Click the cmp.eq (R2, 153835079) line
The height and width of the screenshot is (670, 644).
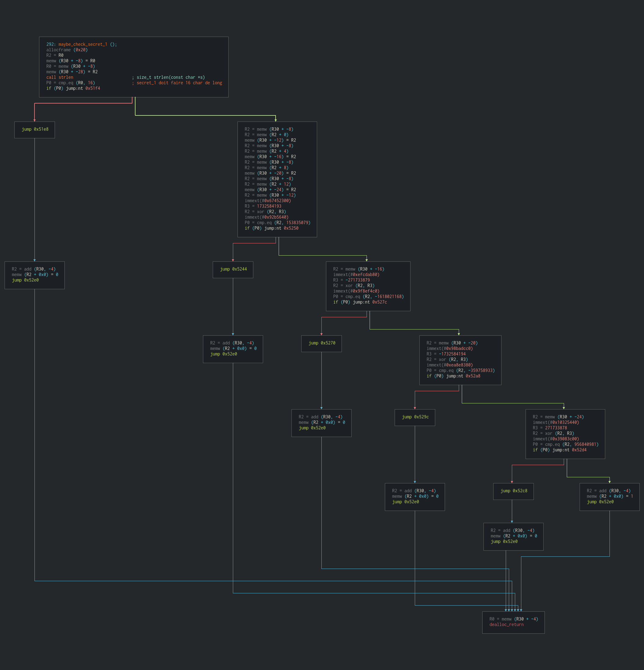[x=277, y=223]
